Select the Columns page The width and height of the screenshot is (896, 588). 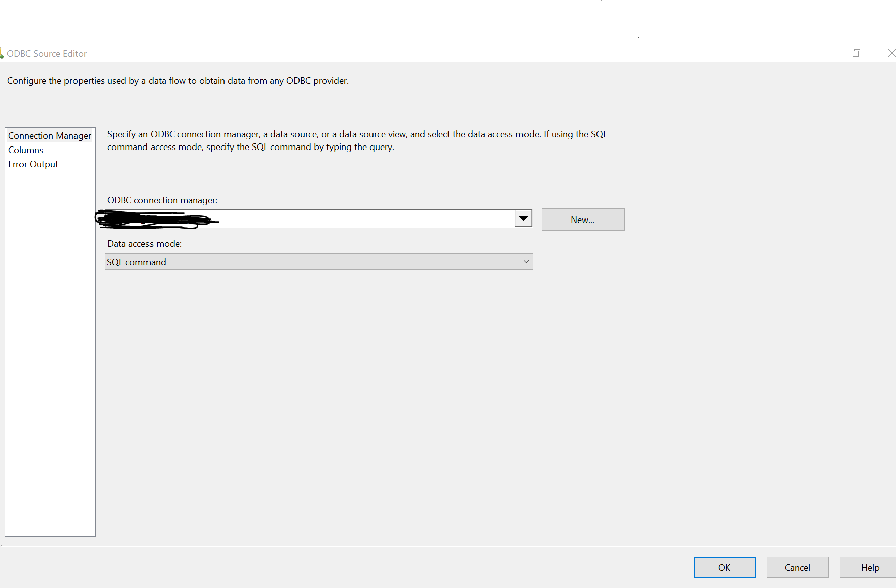tap(25, 150)
